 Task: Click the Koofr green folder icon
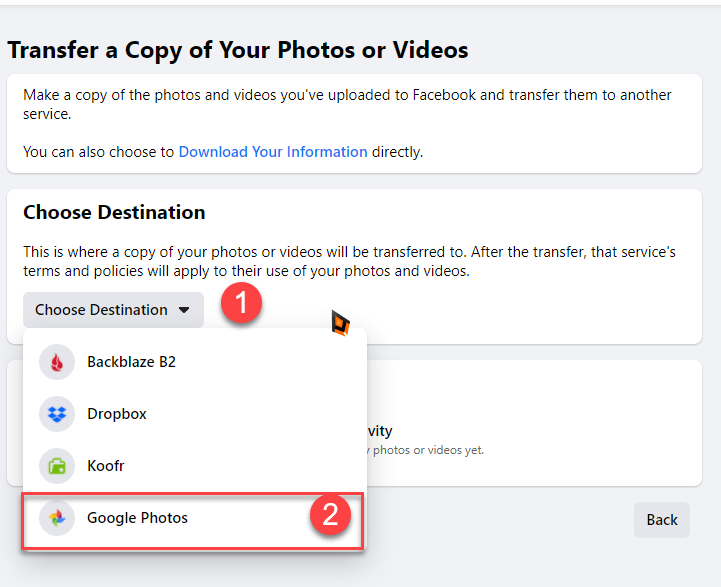[57, 466]
